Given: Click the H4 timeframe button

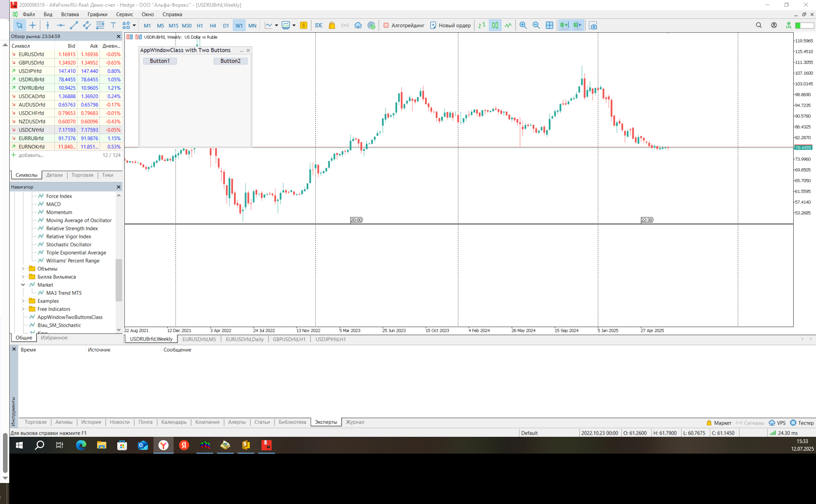Looking at the screenshot, I should (213, 26).
